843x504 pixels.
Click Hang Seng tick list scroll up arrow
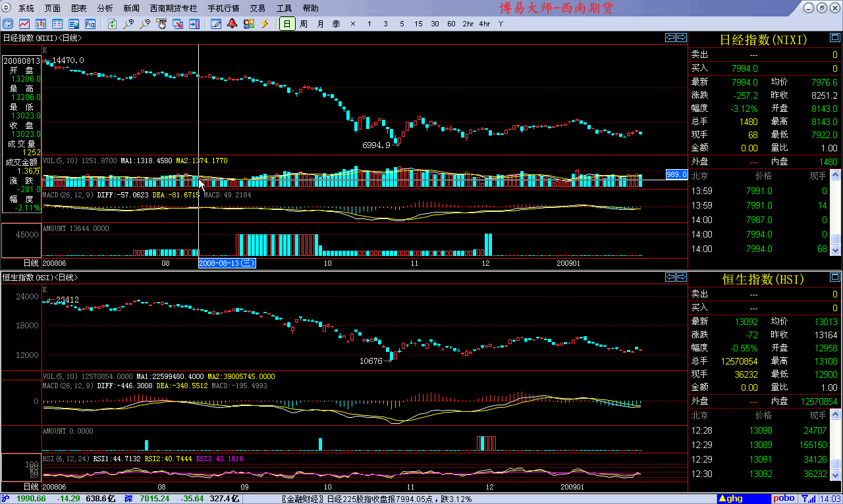coord(836,415)
